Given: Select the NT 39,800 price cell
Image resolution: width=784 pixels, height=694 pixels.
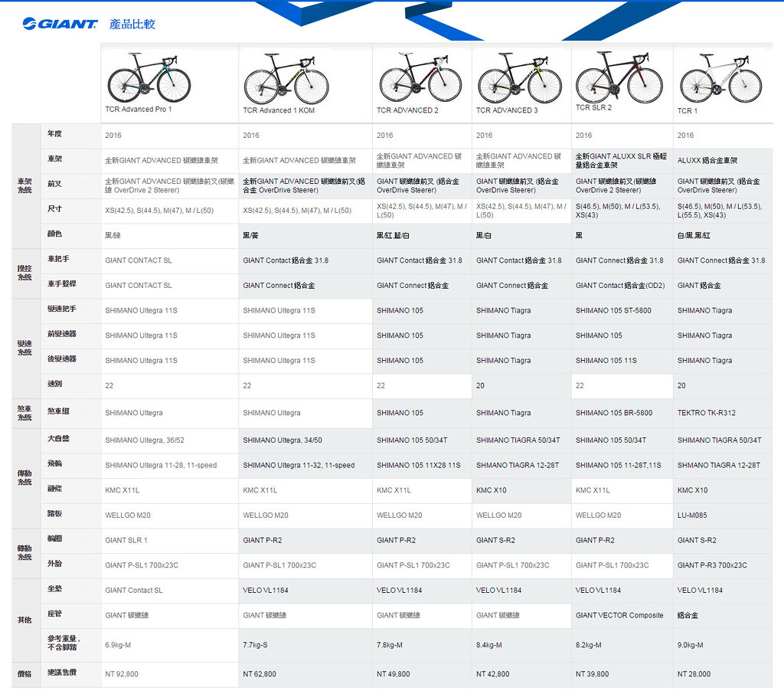Looking at the screenshot, I should click(x=622, y=674).
